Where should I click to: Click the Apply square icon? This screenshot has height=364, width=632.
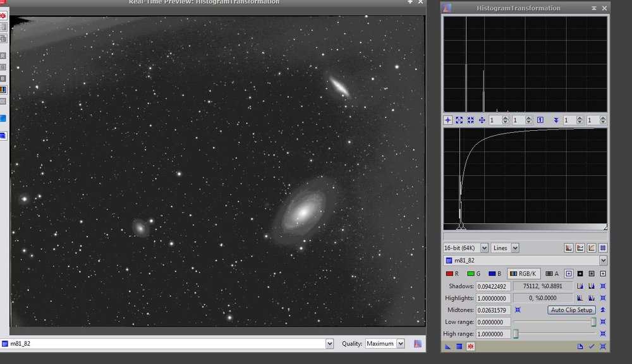pyautogui.click(x=459, y=346)
